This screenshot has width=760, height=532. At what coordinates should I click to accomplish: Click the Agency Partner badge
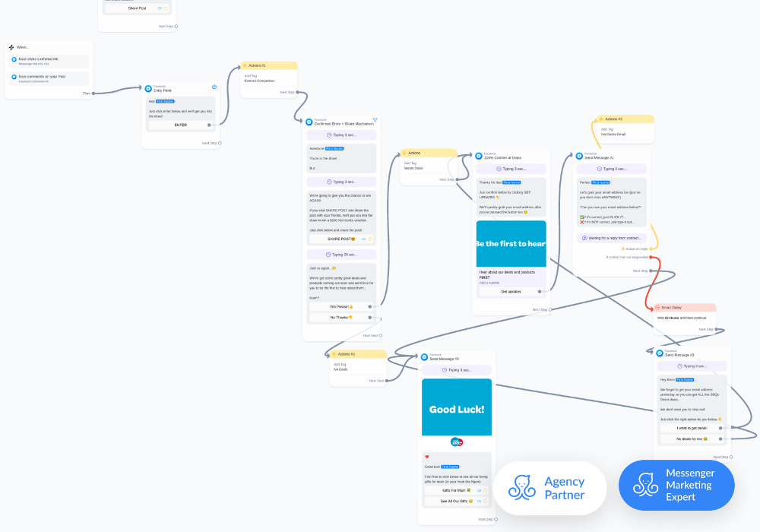(549, 488)
